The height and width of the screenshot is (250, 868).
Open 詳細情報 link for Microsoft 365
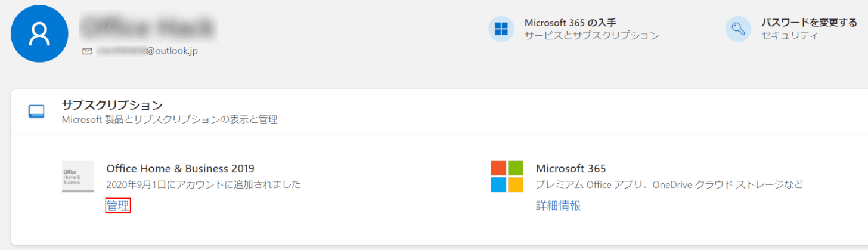coord(558,206)
